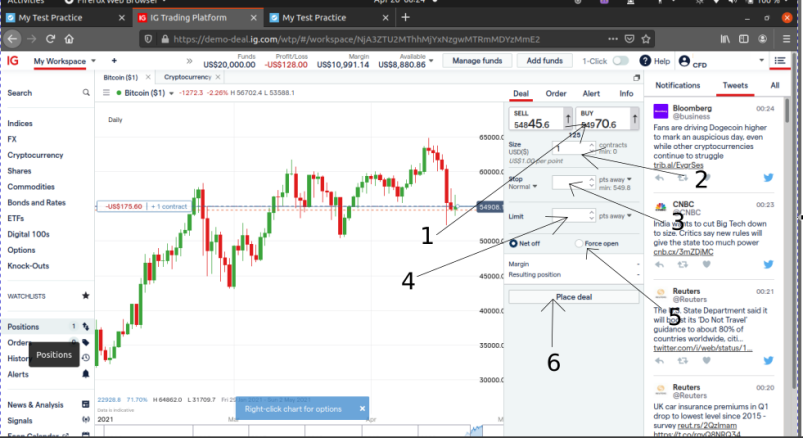
Task: Pop out the chart window icon
Action: pos(636,77)
